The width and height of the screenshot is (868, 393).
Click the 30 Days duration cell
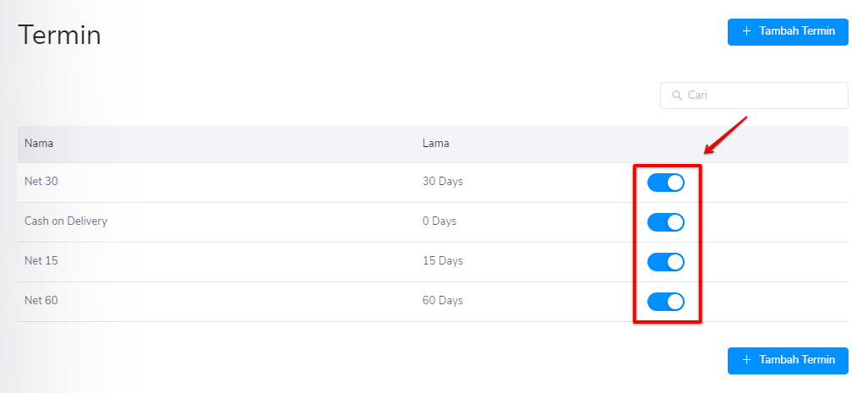point(443,182)
